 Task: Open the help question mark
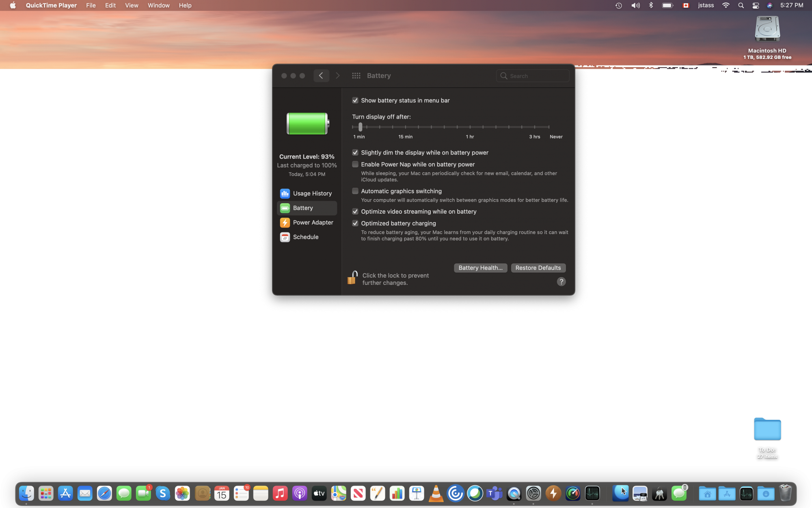pos(561,281)
